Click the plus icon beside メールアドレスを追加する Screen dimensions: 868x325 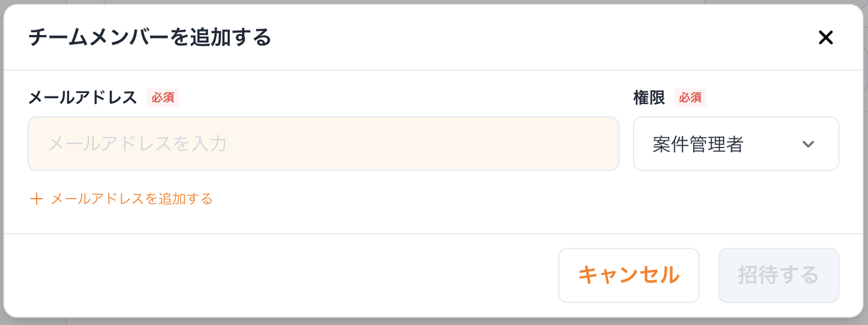(37, 199)
